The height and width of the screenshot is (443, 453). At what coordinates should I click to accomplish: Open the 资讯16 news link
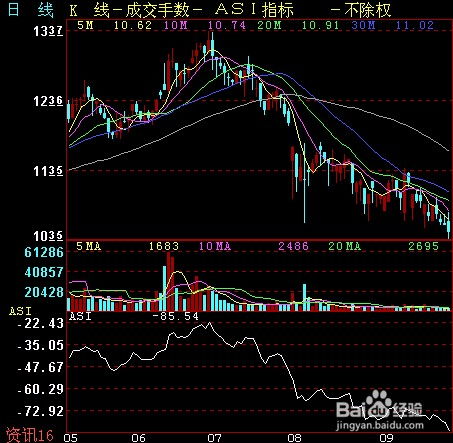tap(30, 435)
